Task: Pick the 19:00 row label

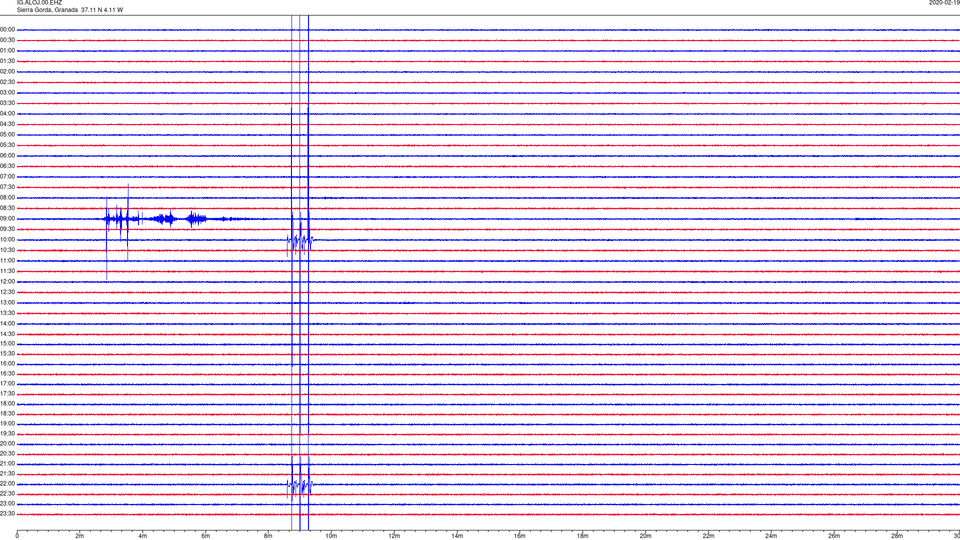Action: [7, 424]
